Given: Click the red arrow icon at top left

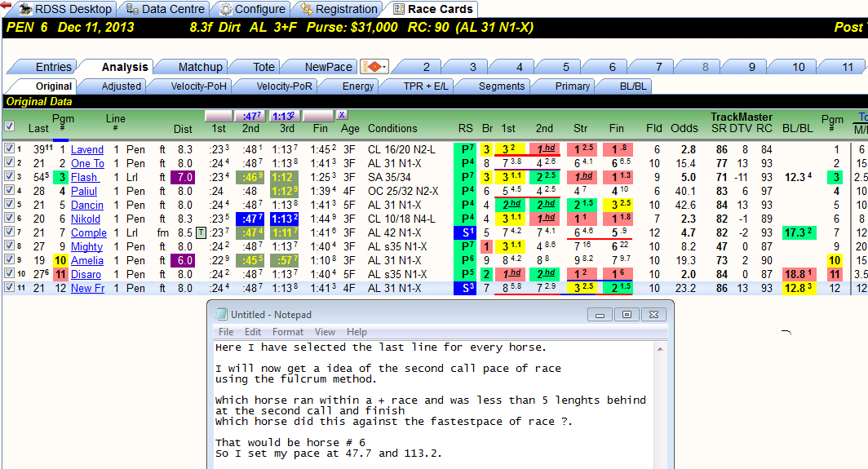Looking at the screenshot, I should click(6, 6).
